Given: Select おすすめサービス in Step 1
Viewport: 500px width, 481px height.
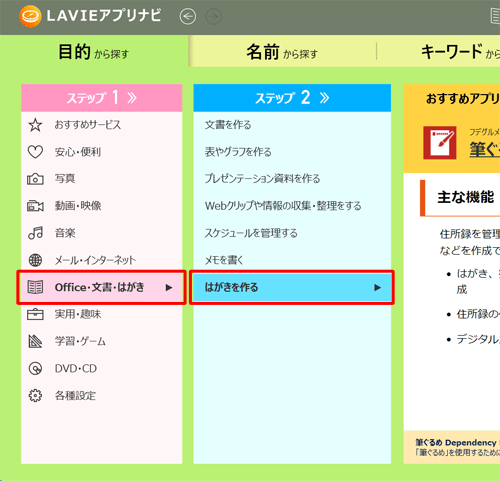Looking at the screenshot, I should 102,125.
